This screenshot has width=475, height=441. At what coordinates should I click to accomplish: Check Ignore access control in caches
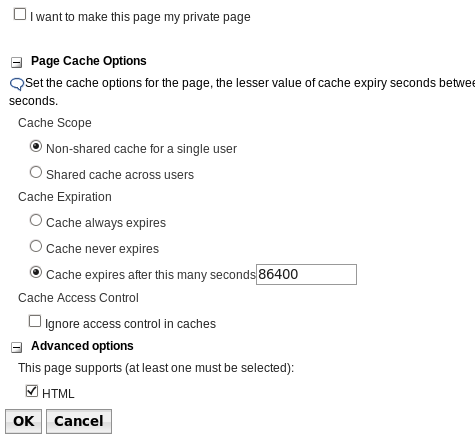pyautogui.click(x=35, y=321)
